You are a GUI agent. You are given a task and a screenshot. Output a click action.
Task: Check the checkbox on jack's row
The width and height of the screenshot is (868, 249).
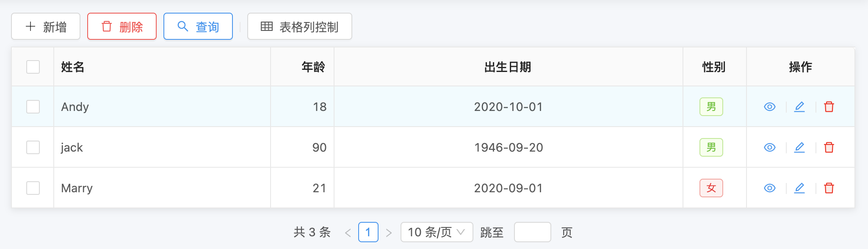(x=33, y=147)
